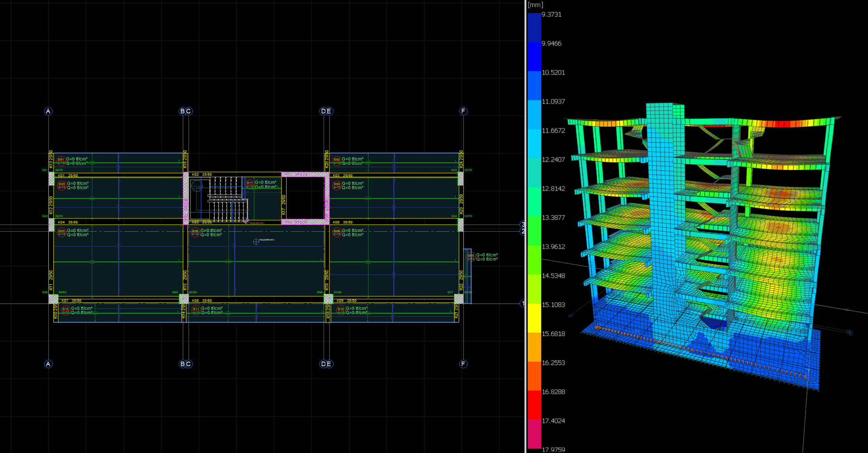Image resolution: width=868 pixels, height=453 pixels.
Task: Select hatched column S07
Action: [x=459, y=299]
